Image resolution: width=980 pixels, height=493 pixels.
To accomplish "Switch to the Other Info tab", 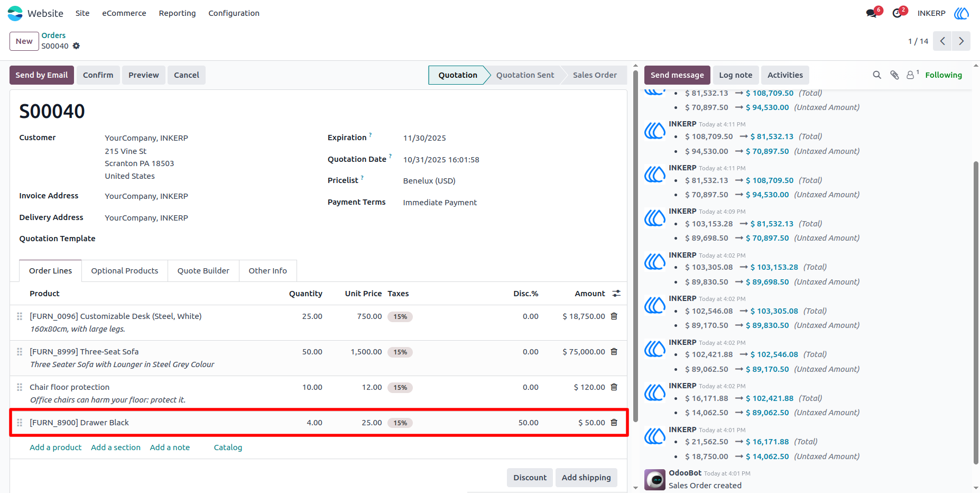I will pyautogui.click(x=268, y=271).
